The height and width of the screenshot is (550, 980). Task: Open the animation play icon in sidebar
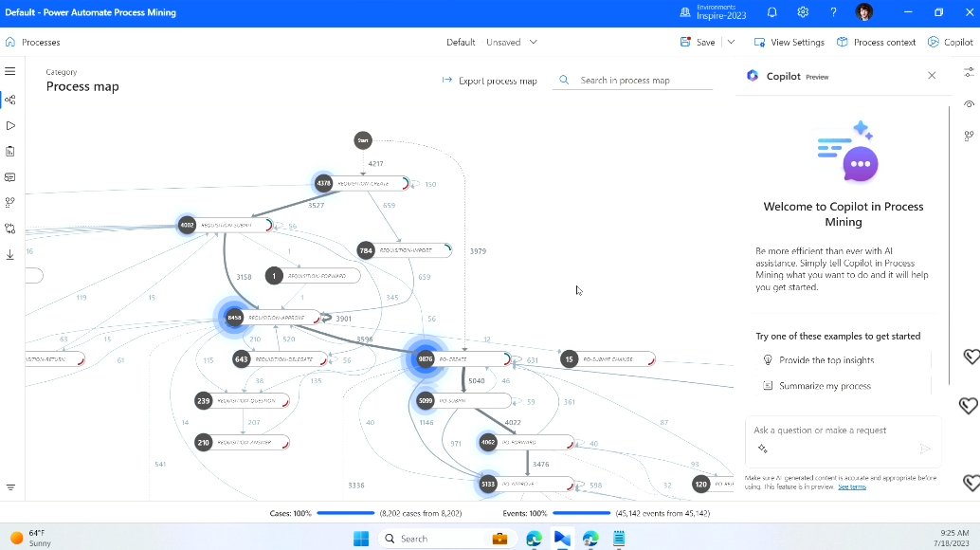[x=10, y=125]
